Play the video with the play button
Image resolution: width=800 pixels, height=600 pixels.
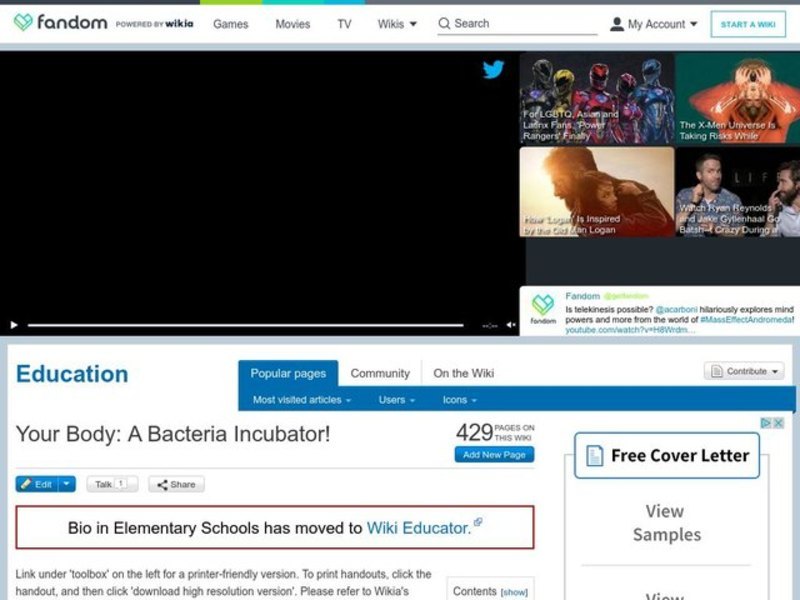[12, 325]
